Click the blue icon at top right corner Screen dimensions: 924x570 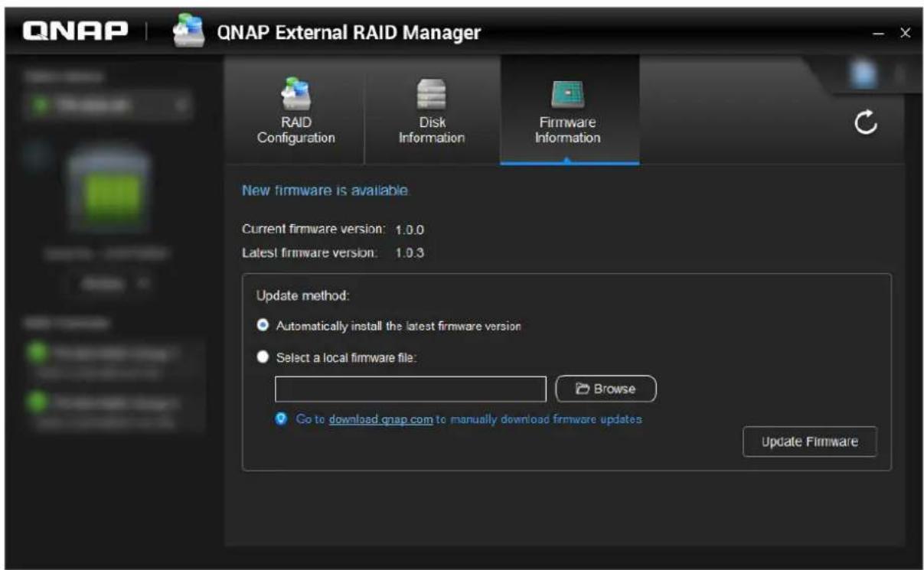(864, 73)
